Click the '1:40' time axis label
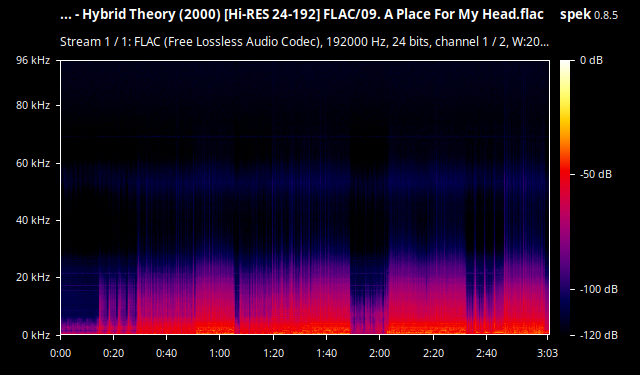640x375 pixels. click(327, 353)
